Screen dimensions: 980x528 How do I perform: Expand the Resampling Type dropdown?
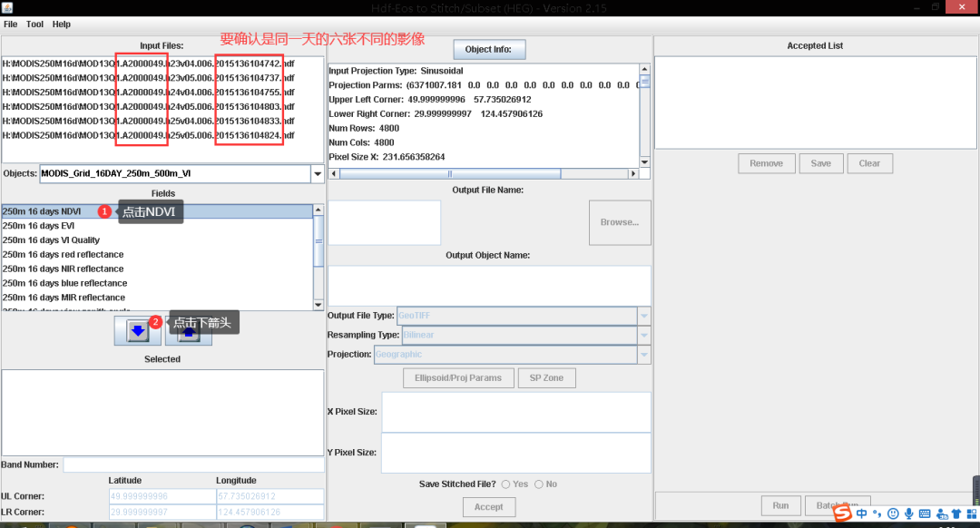pos(643,335)
